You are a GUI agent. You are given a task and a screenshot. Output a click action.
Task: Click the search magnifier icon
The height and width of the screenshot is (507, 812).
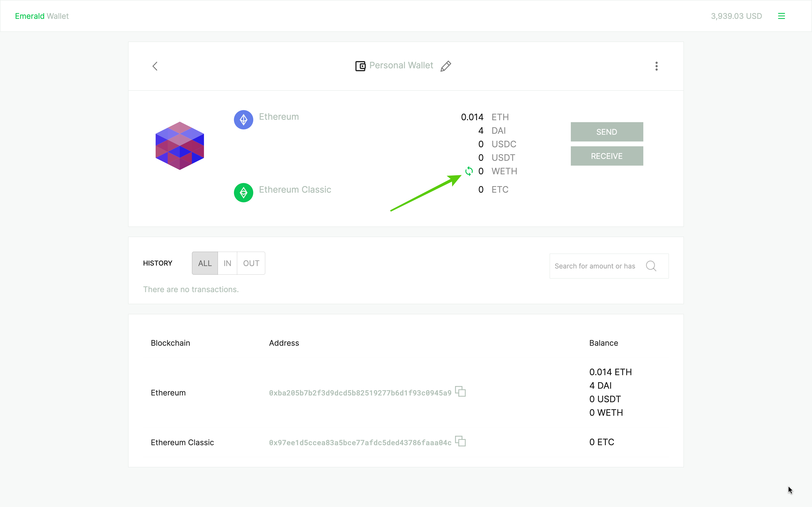(x=651, y=266)
